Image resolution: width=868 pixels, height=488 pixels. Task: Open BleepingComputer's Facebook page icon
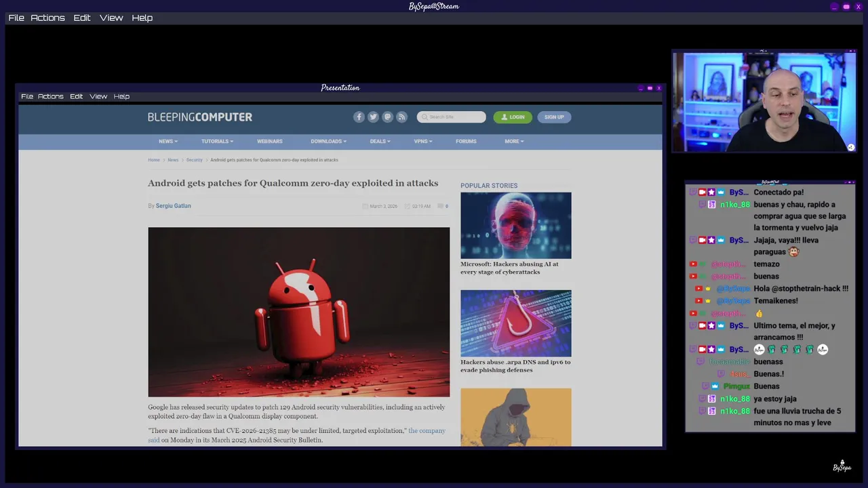pyautogui.click(x=359, y=117)
